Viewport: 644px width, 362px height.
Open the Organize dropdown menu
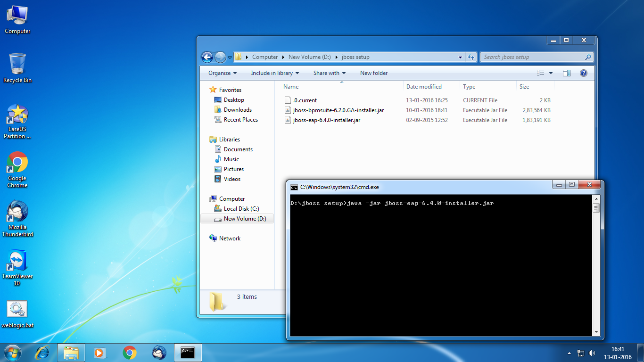click(223, 73)
